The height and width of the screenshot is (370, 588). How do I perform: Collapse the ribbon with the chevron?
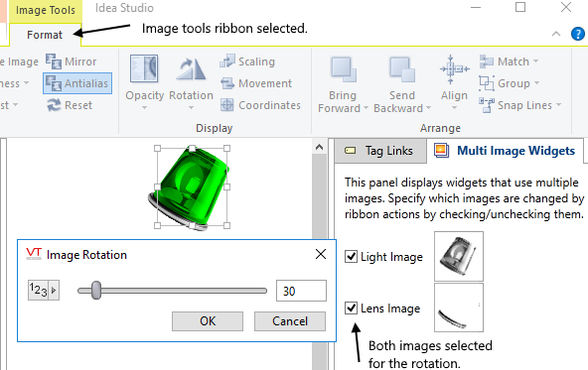coord(556,34)
